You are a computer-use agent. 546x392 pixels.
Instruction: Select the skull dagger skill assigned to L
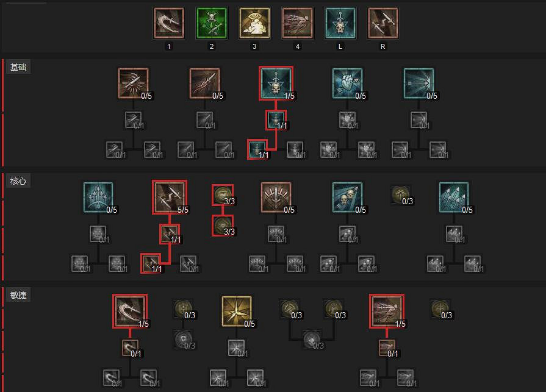coord(340,23)
